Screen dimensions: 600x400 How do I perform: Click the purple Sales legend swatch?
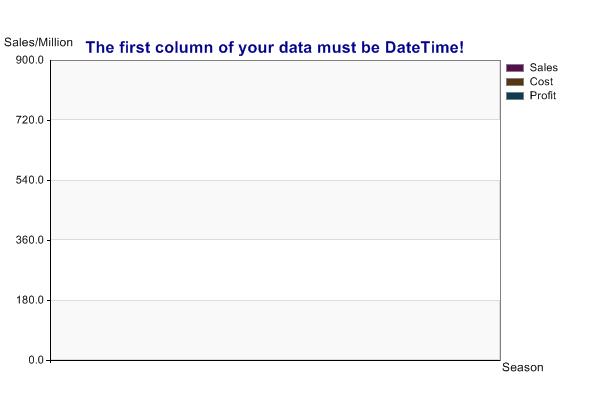pyautogui.click(x=515, y=68)
